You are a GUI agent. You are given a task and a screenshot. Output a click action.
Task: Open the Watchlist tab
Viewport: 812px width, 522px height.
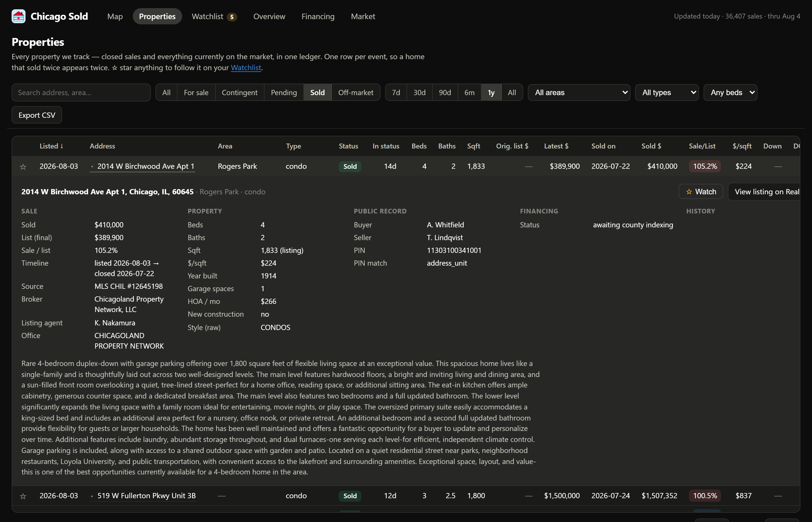click(x=214, y=16)
